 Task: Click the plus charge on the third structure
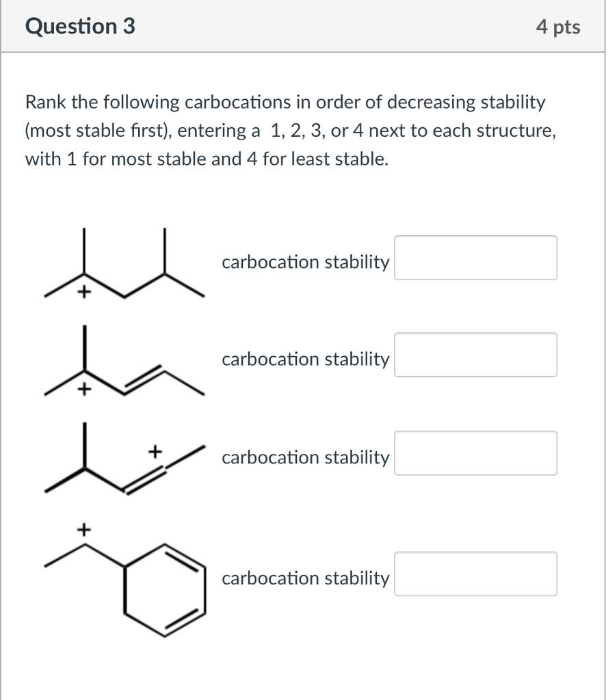click(x=155, y=451)
